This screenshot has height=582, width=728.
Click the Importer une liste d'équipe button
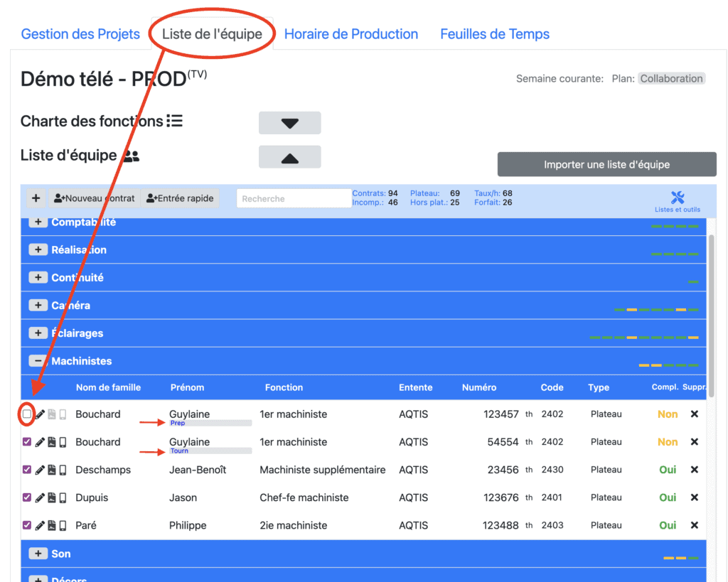pyautogui.click(x=606, y=164)
